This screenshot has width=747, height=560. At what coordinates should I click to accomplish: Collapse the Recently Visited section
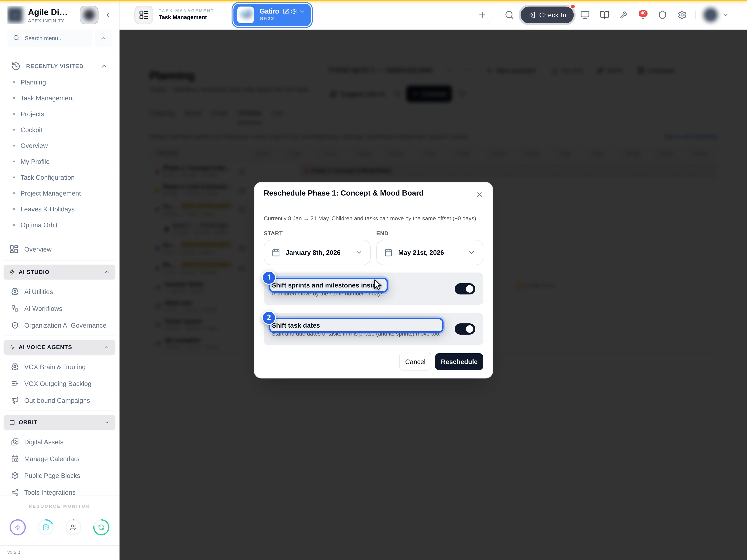104,66
